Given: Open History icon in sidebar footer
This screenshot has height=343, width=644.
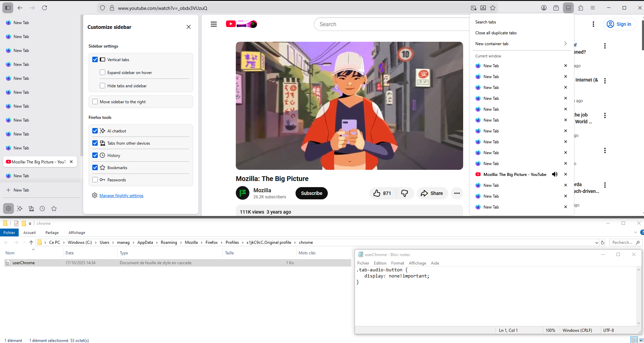Looking at the screenshot, I should [x=42, y=209].
